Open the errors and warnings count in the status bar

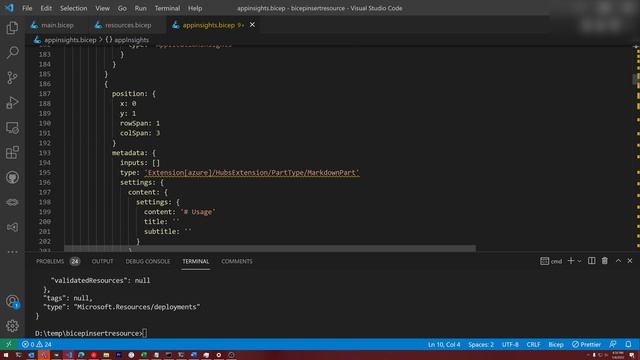[37, 344]
